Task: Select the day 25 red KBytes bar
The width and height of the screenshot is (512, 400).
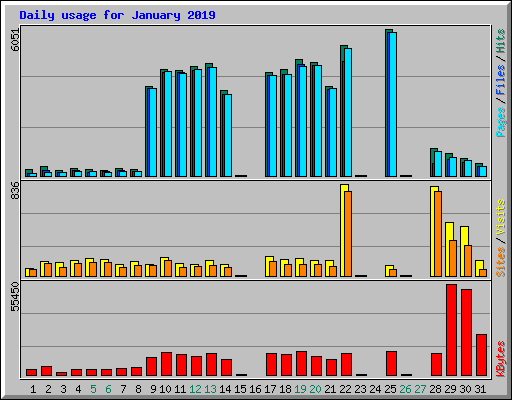Action: [x=391, y=363]
